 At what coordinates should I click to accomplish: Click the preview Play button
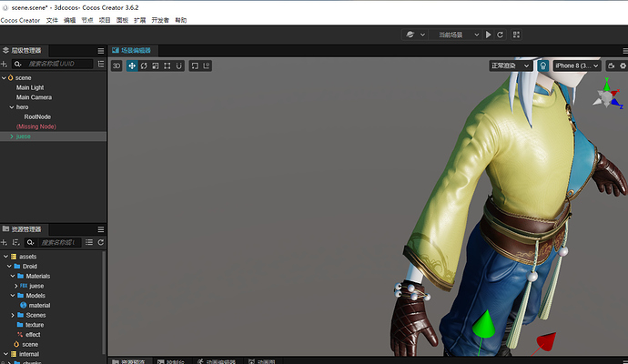(x=488, y=35)
